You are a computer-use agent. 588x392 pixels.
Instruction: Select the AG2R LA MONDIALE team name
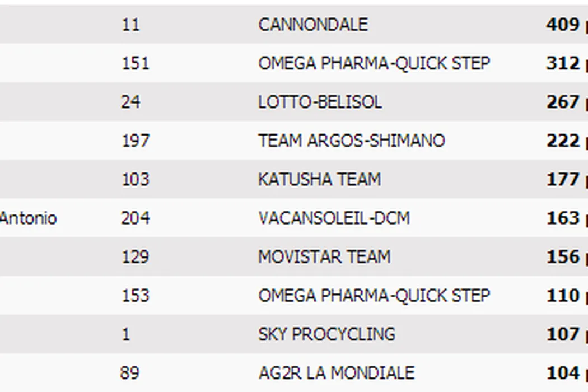tap(336, 372)
